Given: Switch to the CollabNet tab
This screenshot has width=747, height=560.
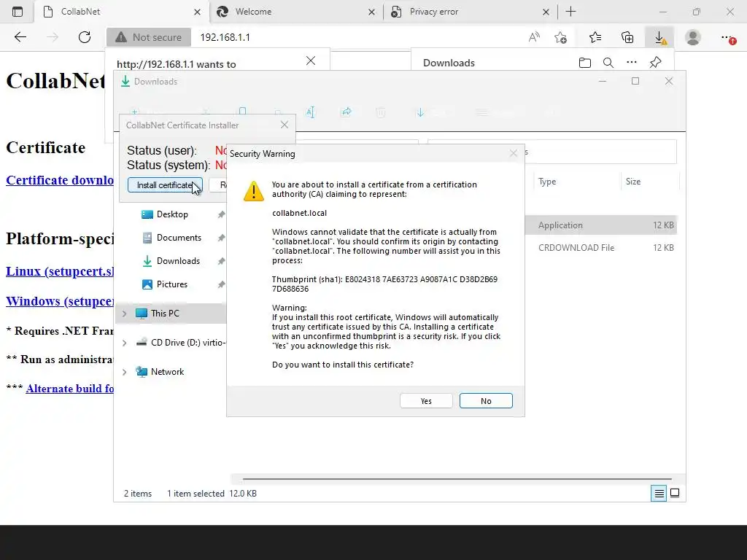Looking at the screenshot, I should point(122,12).
